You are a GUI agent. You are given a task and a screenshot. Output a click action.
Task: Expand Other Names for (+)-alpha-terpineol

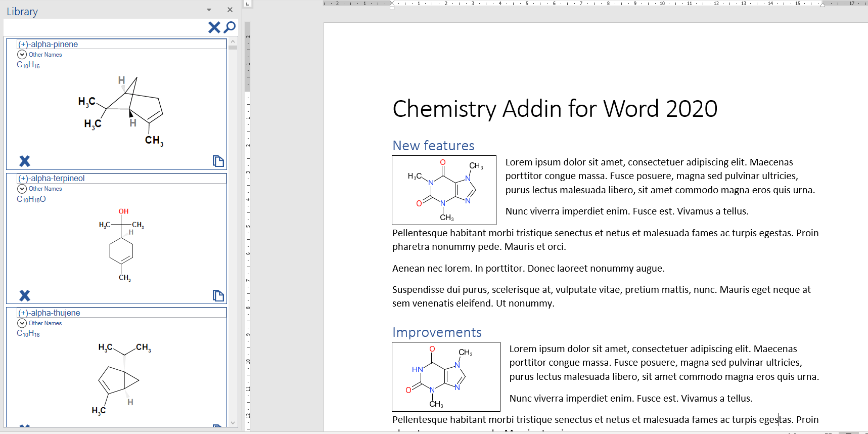tap(22, 189)
